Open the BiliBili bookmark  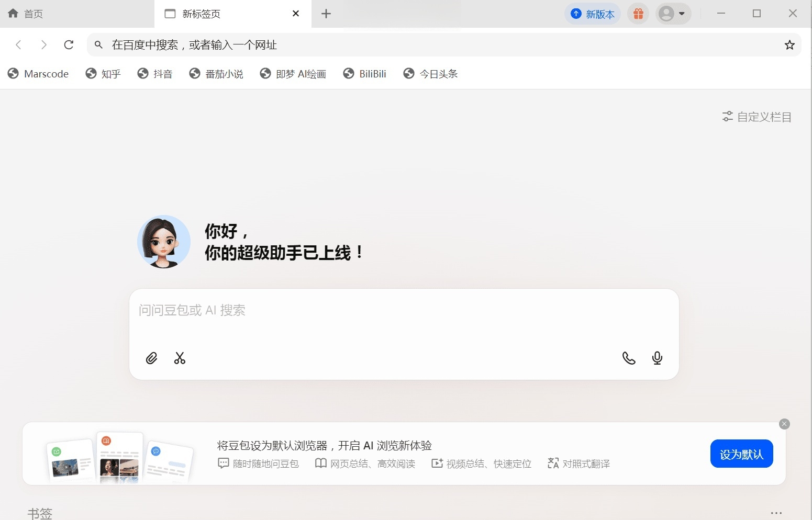[x=365, y=74]
